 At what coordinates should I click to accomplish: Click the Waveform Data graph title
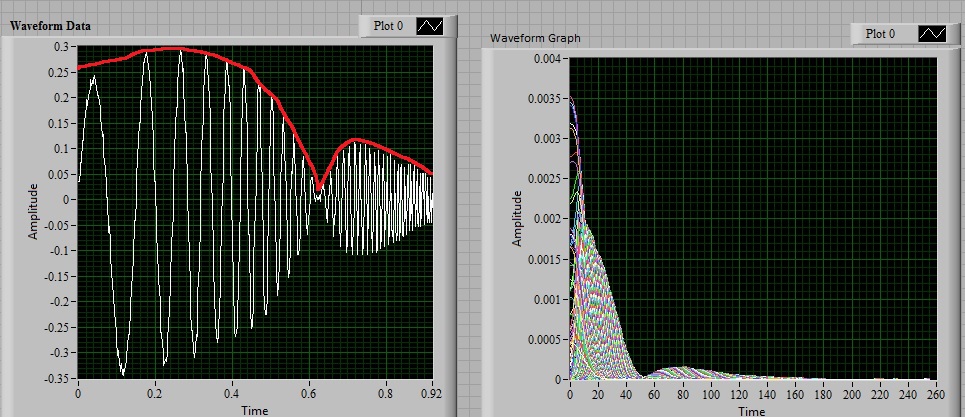point(50,26)
